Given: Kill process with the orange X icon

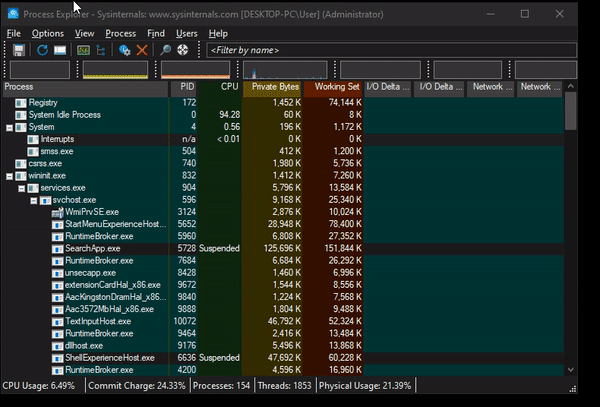Looking at the screenshot, I should pyautogui.click(x=142, y=50).
